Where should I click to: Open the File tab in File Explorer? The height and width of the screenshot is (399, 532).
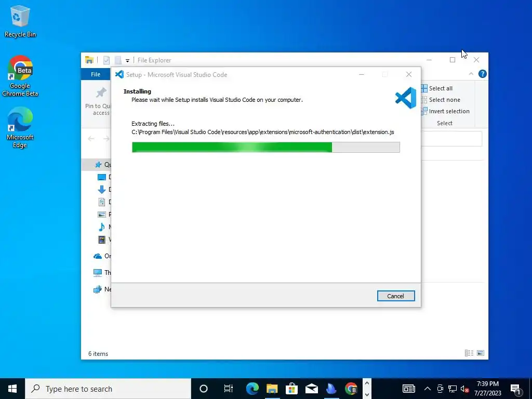[96, 74]
